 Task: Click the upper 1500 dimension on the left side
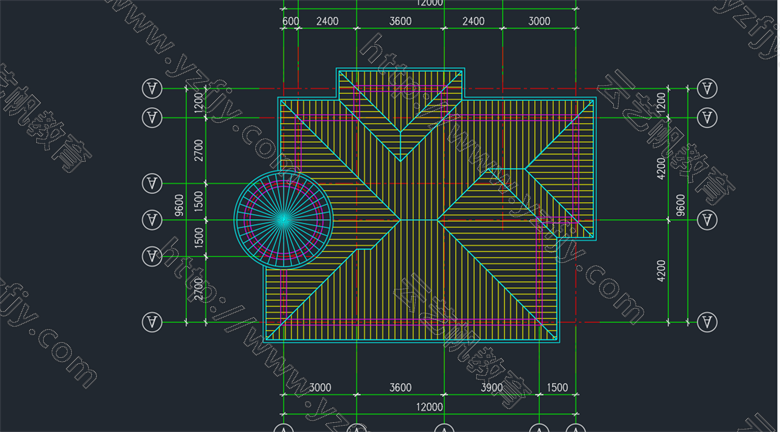(x=199, y=202)
